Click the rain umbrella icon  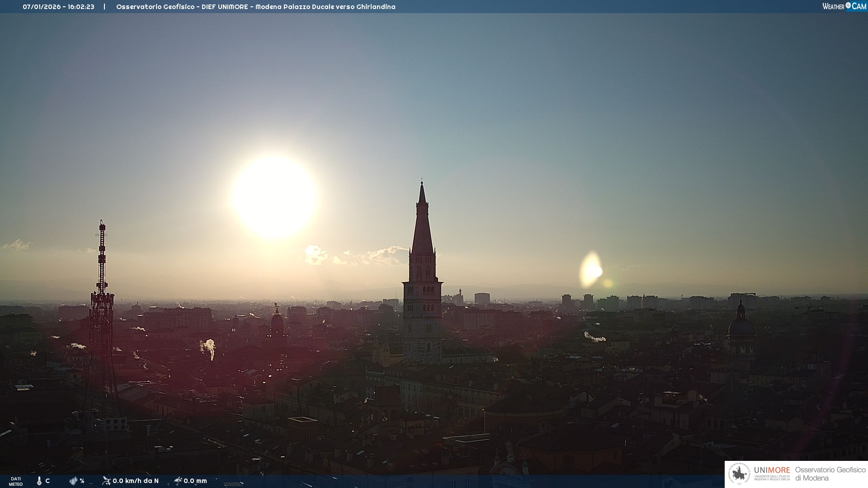point(178,480)
